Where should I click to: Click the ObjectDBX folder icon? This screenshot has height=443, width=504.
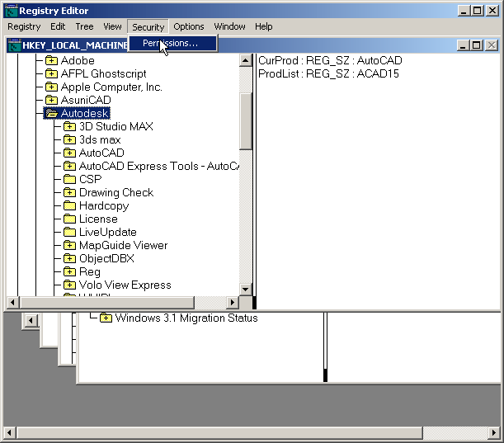coord(69,259)
